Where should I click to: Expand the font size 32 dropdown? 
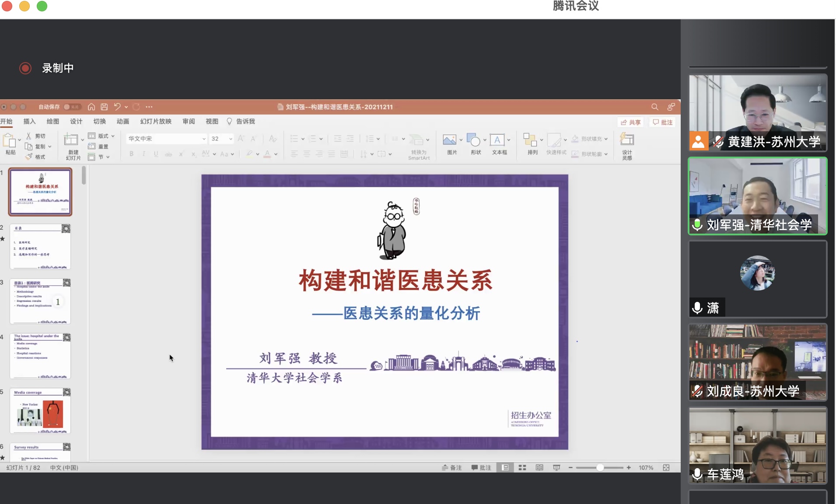(x=231, y=139)
